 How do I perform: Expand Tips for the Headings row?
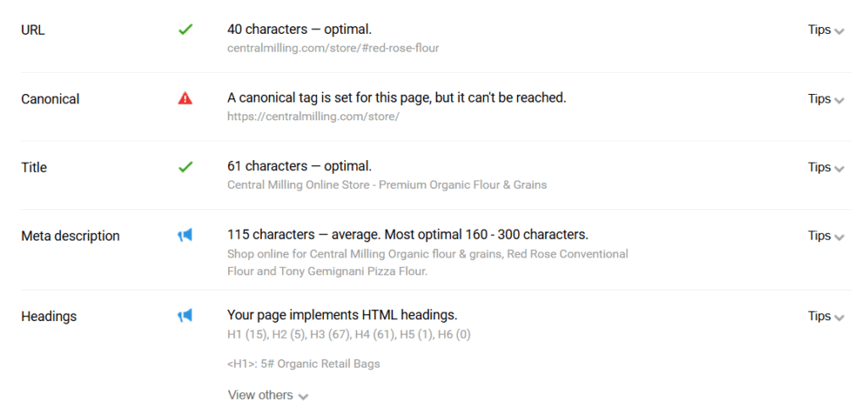pyautogui.click(x=826, y=317)
